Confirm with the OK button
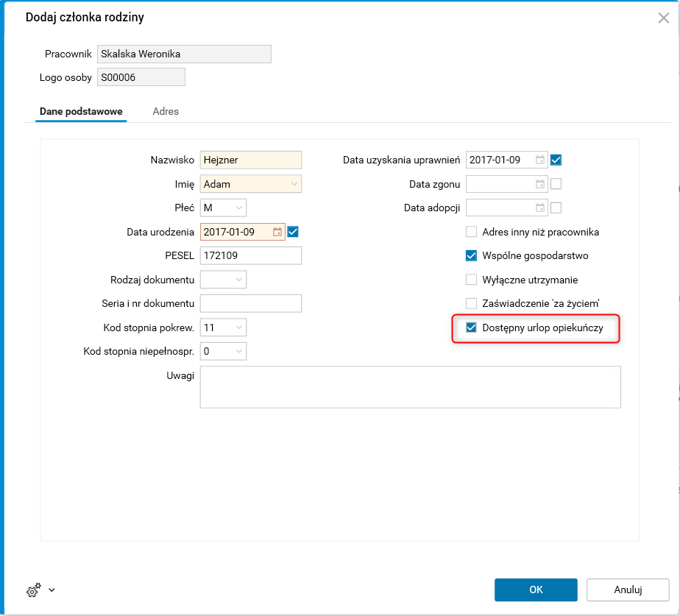The image size is (680, 616). point(536,590)
